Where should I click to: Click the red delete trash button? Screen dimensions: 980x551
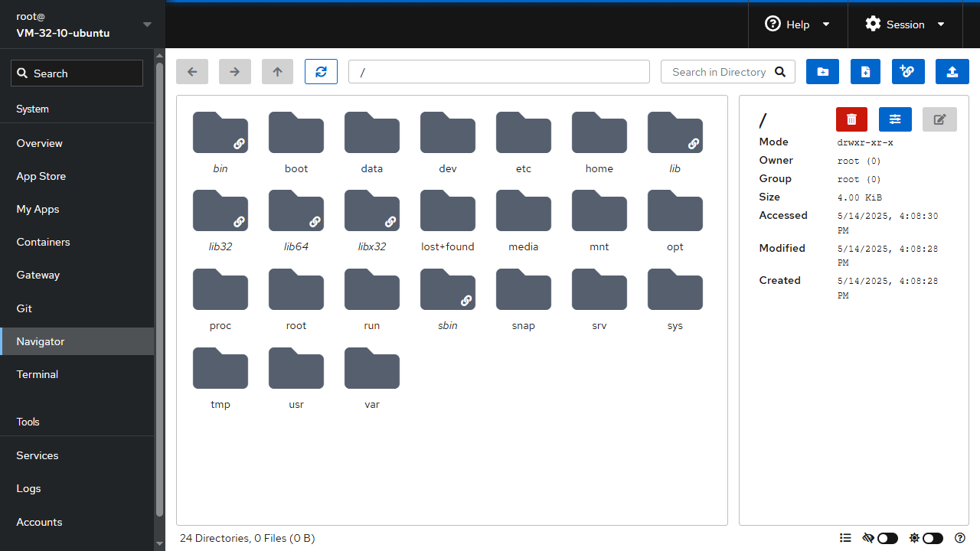click(x=851, y=119)
